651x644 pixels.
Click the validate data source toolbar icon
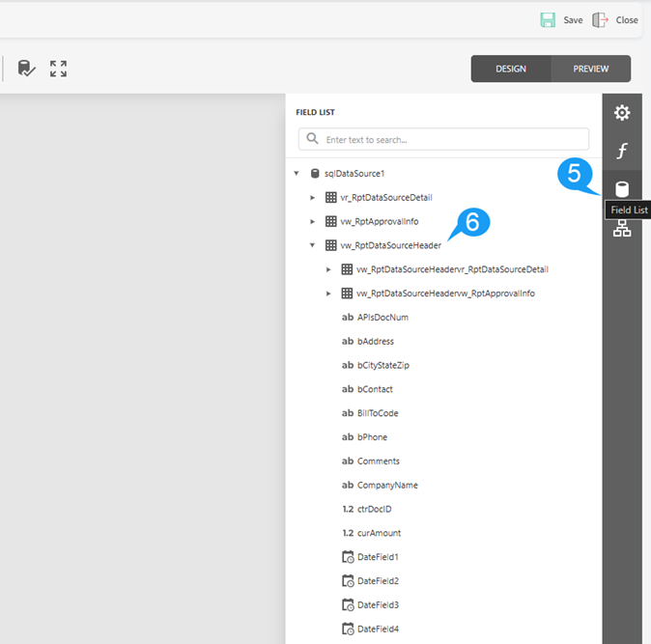[x=26, y=69]
